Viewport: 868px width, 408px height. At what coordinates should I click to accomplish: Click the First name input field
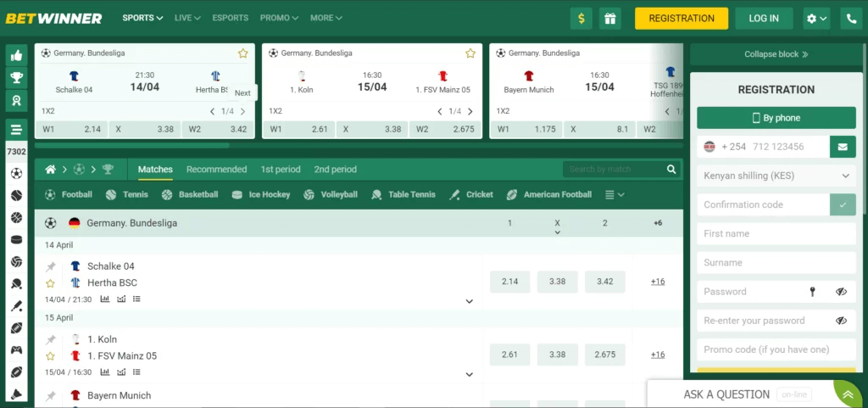pyautogui.click(x=776, y=233)
